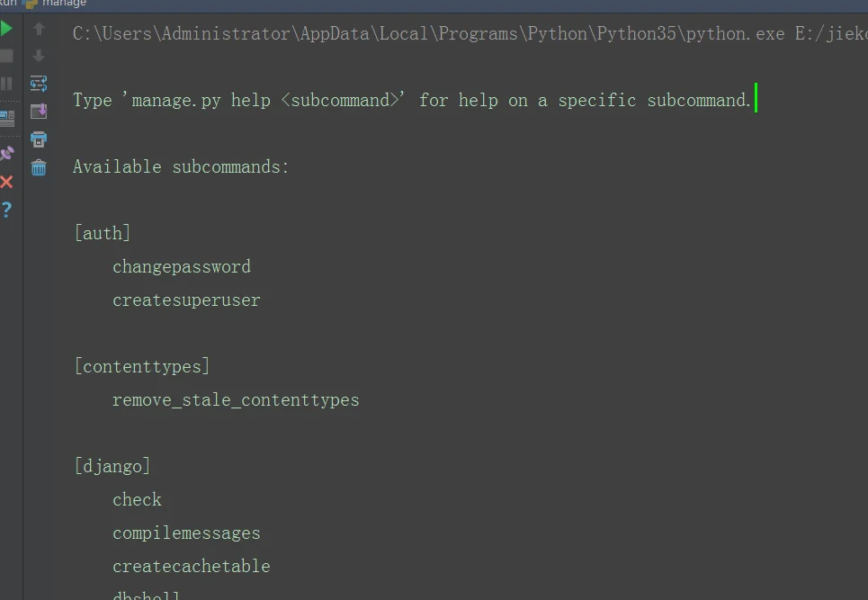Open the Restore Layout icon
868x600 pixels.
[x=6, y=117]
